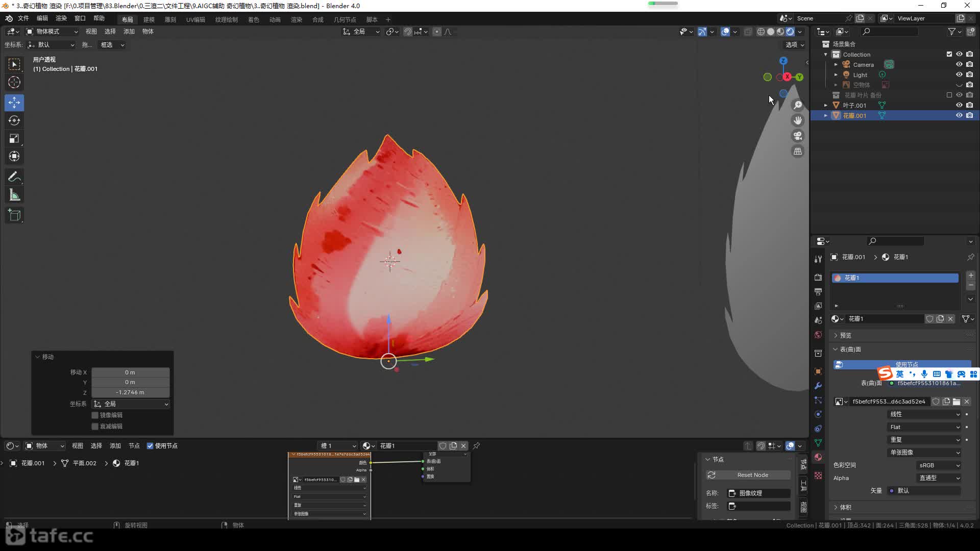Select the Transform tool
The image size is (980, 551).
14,156
